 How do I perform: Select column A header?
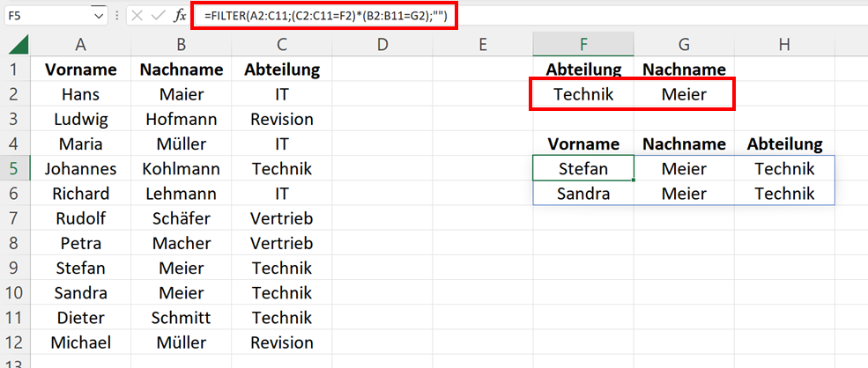[81, 45]
